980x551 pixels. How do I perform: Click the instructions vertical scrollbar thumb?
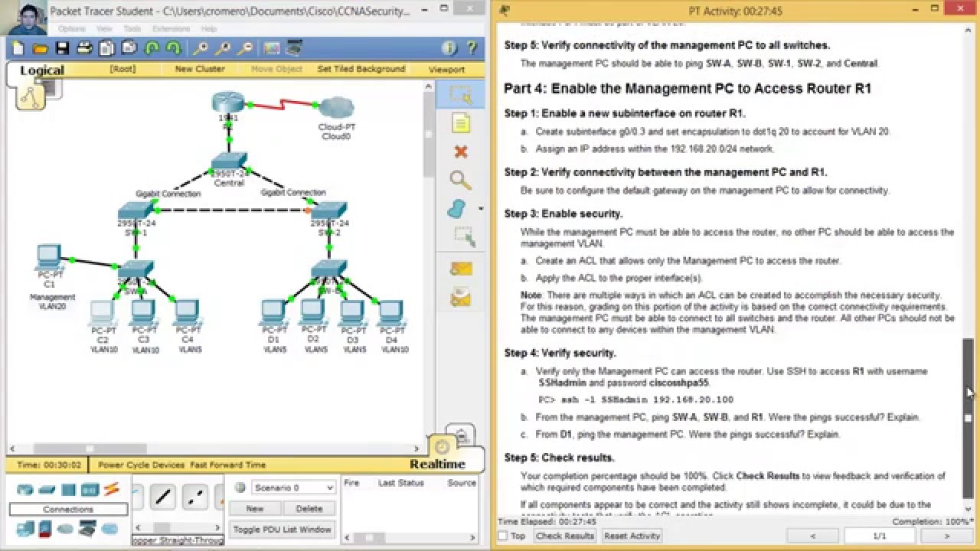point(968,418)
